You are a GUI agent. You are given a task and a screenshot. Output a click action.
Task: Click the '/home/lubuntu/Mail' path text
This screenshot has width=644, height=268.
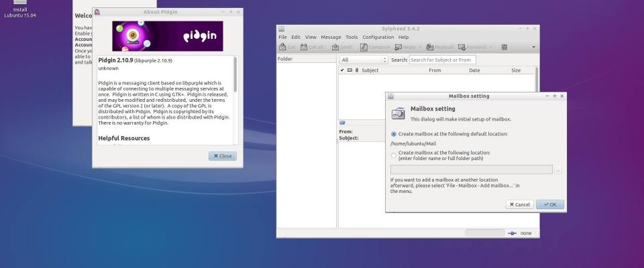coord(413,144)
